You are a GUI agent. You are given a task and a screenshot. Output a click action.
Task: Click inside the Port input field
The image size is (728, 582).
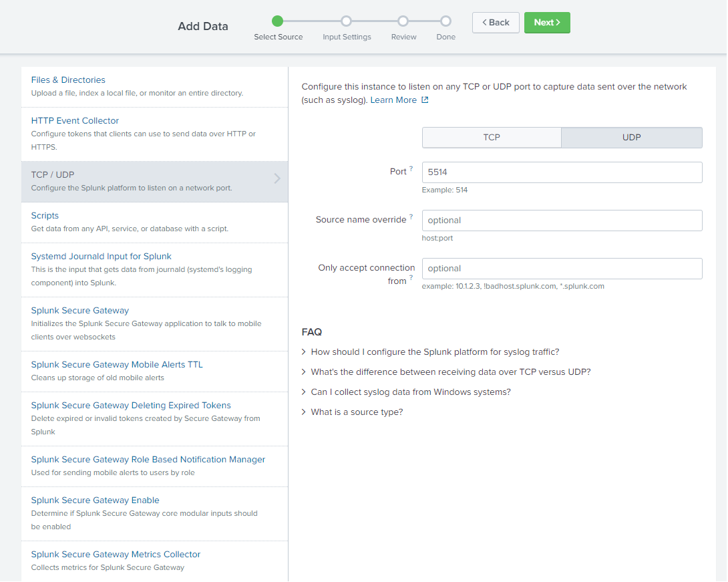pos(562,172)
